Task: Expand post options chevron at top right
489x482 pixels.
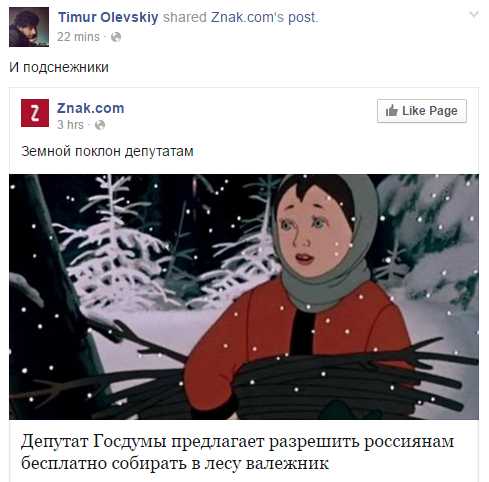Action: (474, 14)
